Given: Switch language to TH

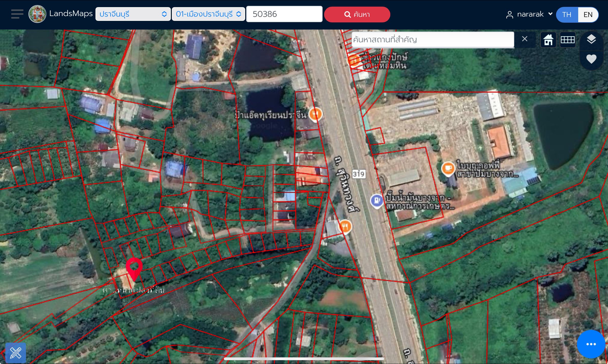Looking at the screenshot, I should (567, 15).
